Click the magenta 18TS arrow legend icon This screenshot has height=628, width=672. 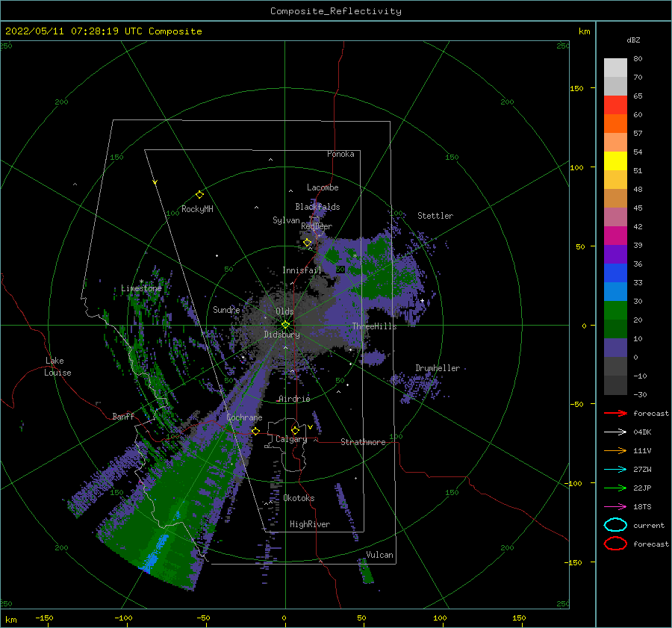[615, 507]
